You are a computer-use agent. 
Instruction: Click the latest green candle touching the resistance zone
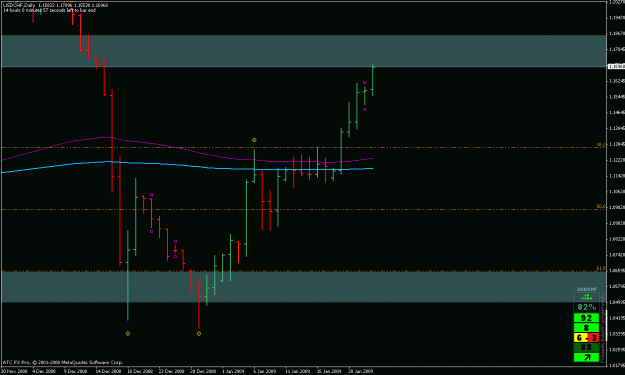point(373,80)
